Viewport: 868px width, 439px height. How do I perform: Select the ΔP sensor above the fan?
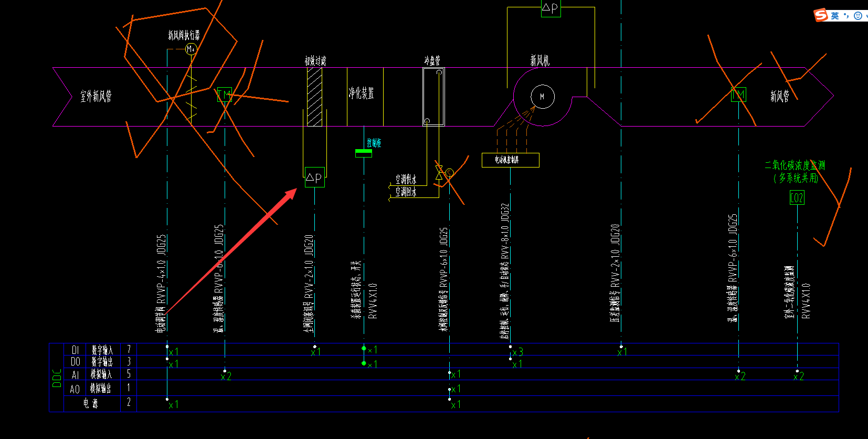551,8
